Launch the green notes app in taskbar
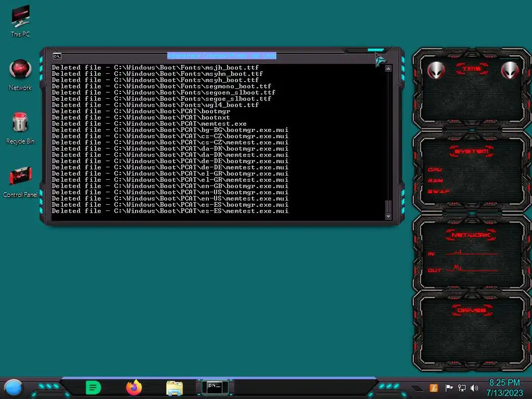 [94, 388]
